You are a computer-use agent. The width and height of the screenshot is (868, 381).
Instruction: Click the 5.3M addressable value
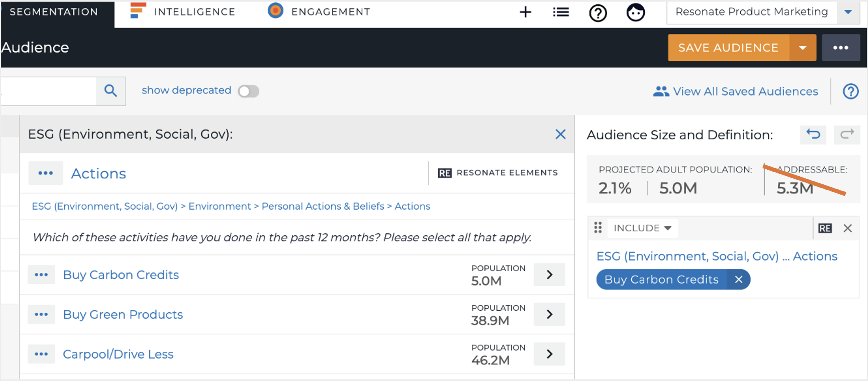click(x=795, y=188)
